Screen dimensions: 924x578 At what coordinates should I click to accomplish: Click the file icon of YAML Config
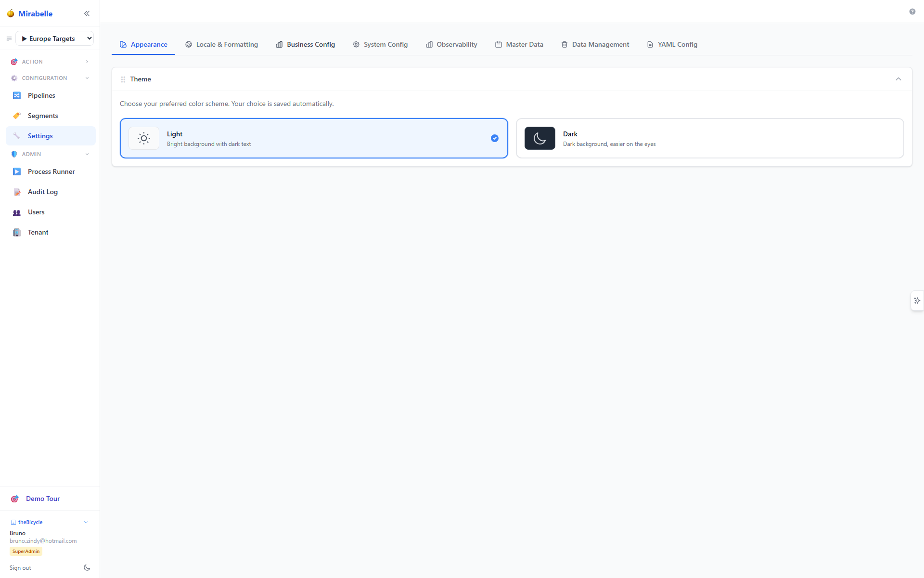coord(650,44)
